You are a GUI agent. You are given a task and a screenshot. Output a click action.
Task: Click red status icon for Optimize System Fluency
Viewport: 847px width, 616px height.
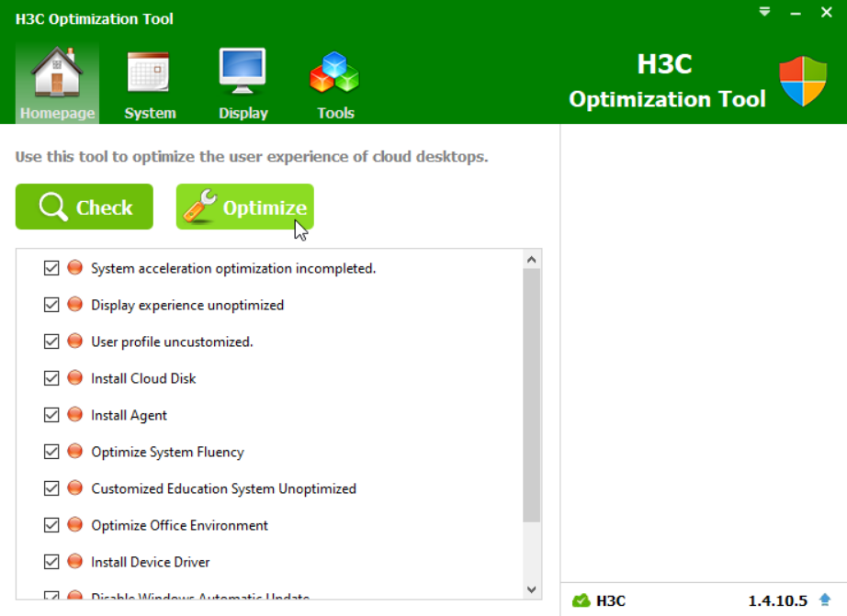(x=75, y=451)
